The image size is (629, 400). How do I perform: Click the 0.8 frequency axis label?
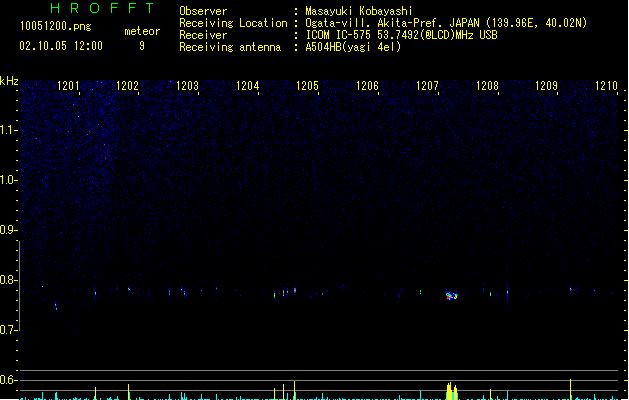8,280
